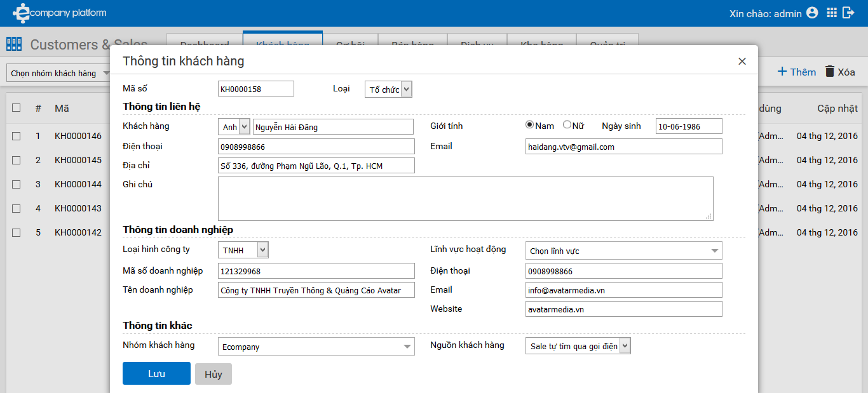Click the Tên doanh nghiệp field
The height and width of the screenshot is (393, 868).
coord(316,290)
